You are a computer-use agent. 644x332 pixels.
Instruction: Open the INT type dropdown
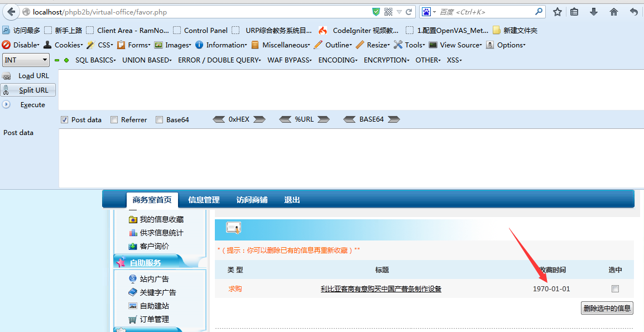click(26, 60)
